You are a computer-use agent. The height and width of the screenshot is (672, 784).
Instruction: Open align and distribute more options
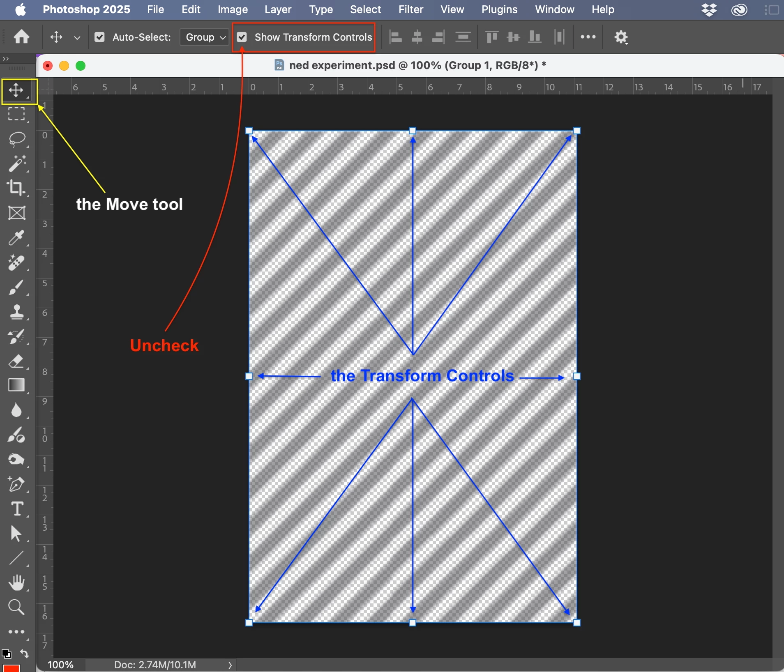point(588,37)
